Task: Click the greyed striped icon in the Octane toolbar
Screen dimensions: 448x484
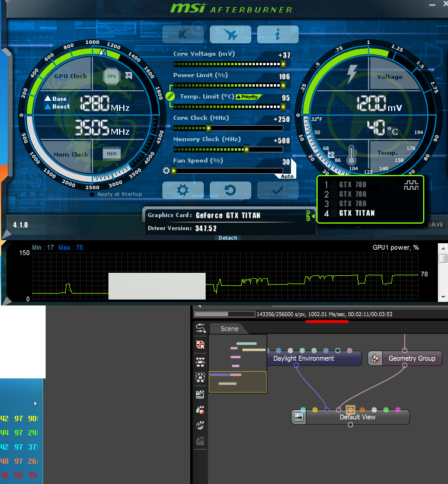Action: (200, 441)
